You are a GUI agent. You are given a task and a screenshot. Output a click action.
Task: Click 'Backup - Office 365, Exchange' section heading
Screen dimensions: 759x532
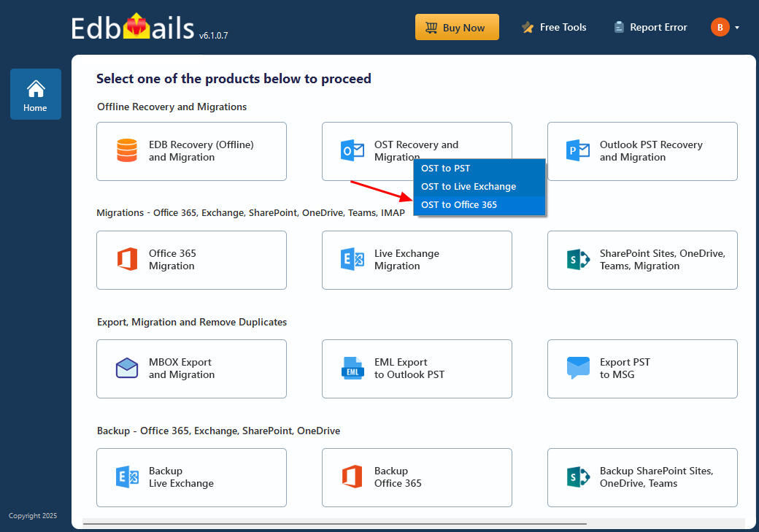218,431
